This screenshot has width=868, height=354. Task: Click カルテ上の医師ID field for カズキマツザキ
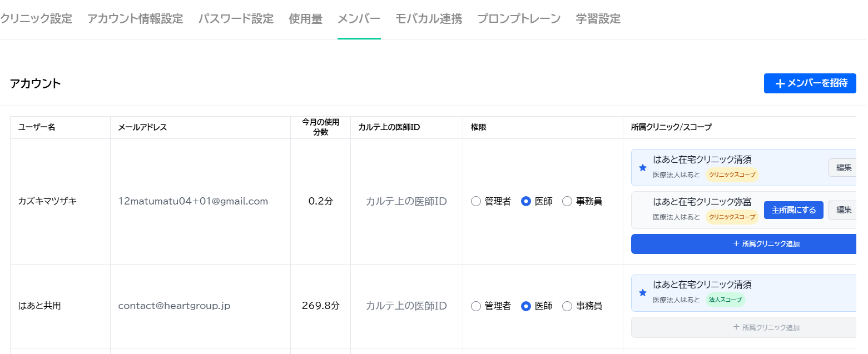[406, 201]
